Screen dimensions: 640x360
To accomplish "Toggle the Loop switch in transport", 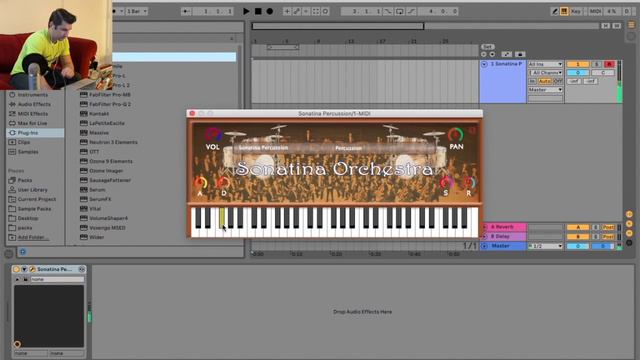I will tap(400, 11).
